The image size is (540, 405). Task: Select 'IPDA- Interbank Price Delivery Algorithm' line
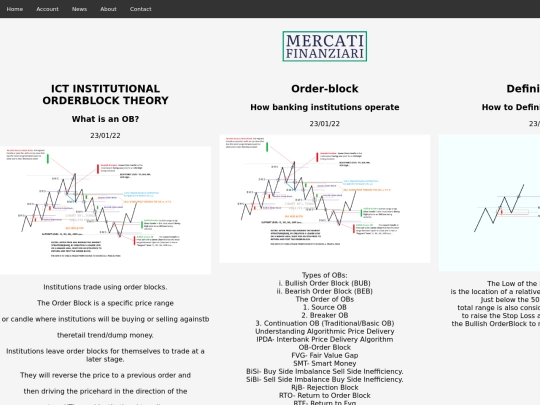[325, 339]
